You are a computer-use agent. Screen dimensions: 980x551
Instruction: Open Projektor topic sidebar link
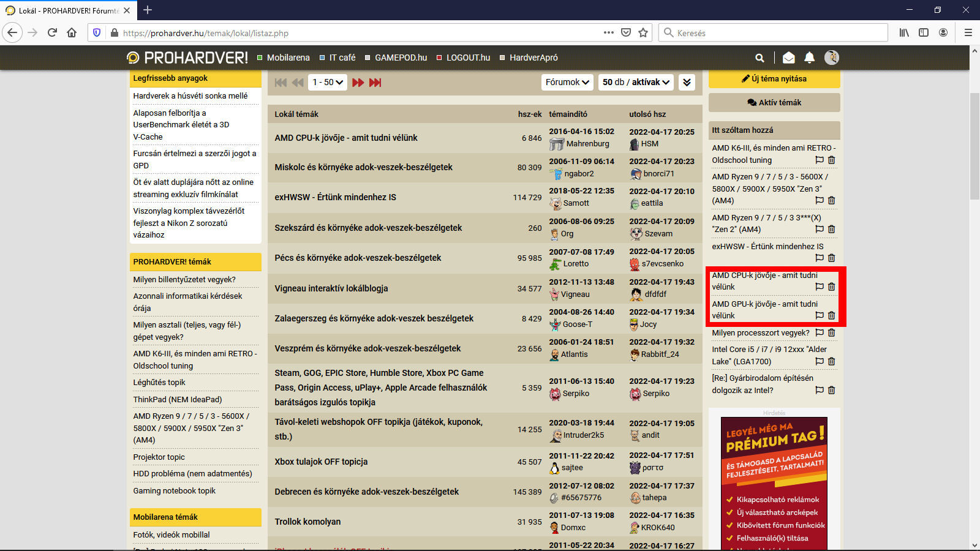[159, 457]
